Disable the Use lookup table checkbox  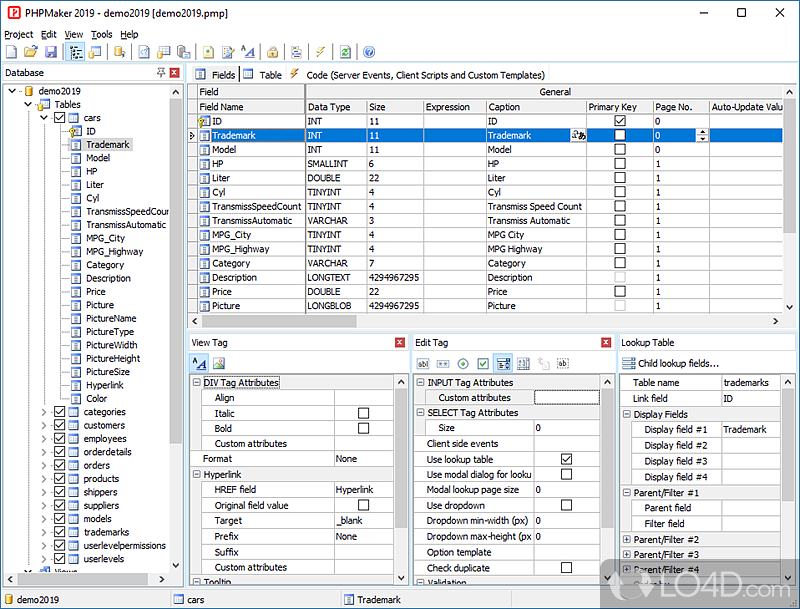tap(566, 459)
